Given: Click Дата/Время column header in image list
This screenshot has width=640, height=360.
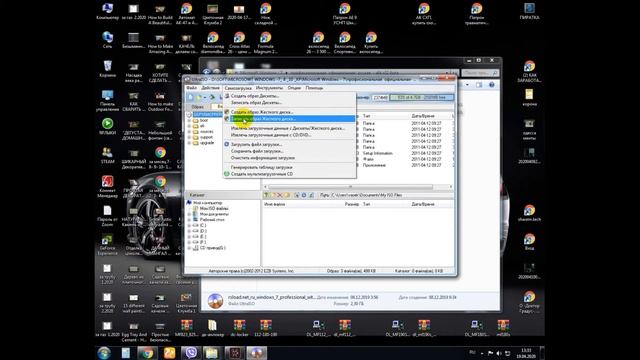Looking at the screenshot, I should [423, 116].
